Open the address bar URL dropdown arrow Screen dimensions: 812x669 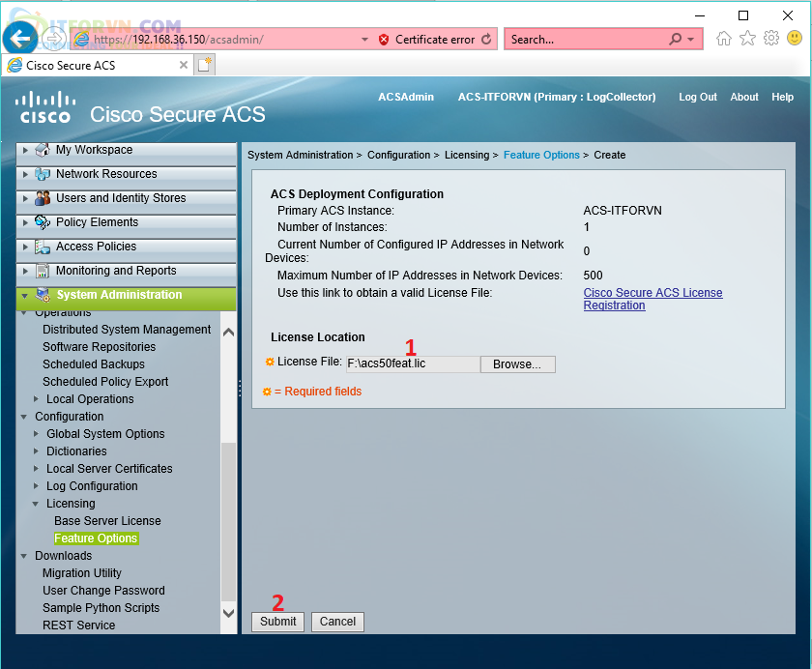click(364, 40)
